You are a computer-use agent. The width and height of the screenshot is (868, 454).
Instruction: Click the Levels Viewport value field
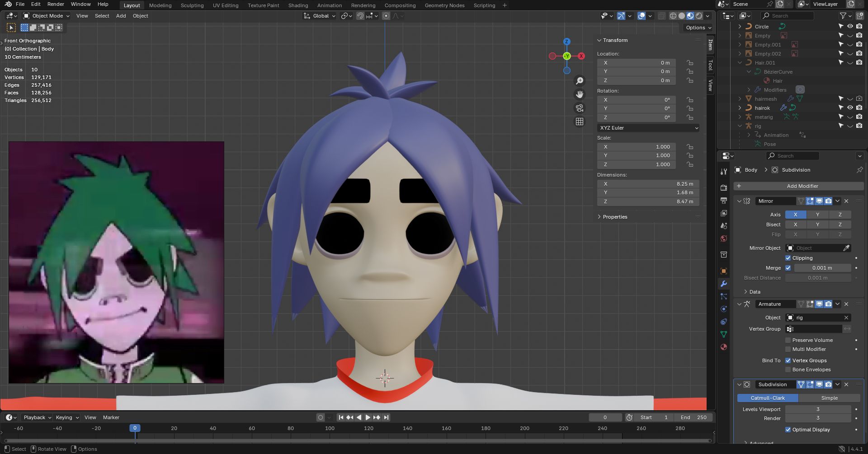[x=817, y=409]
